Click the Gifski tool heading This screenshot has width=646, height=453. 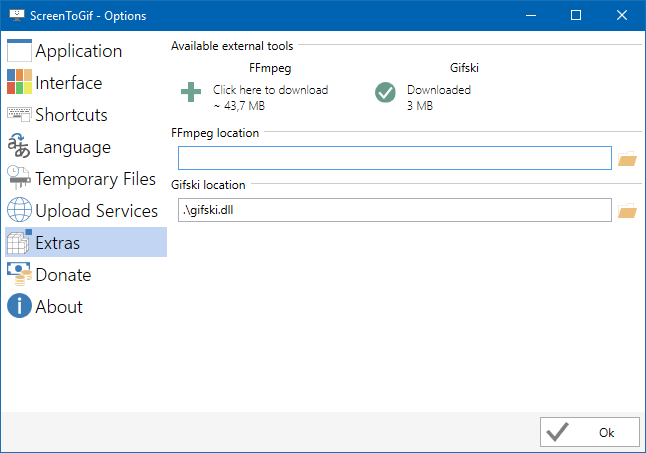[464, 68]
